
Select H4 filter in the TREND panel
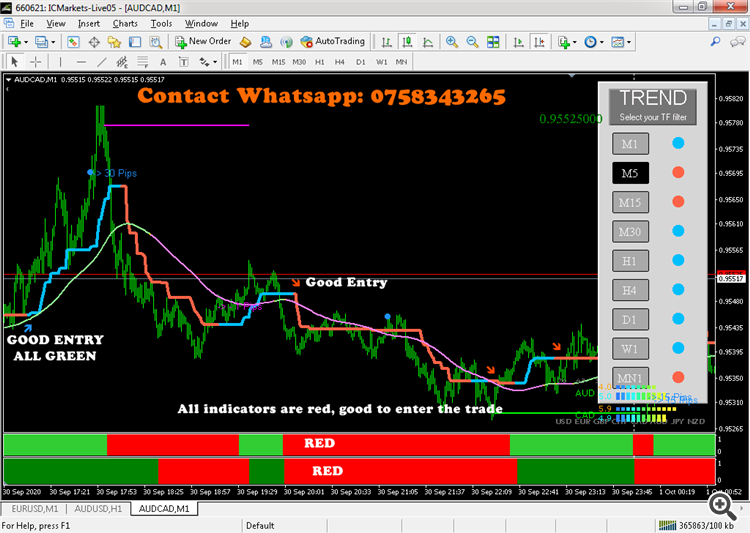630,290
